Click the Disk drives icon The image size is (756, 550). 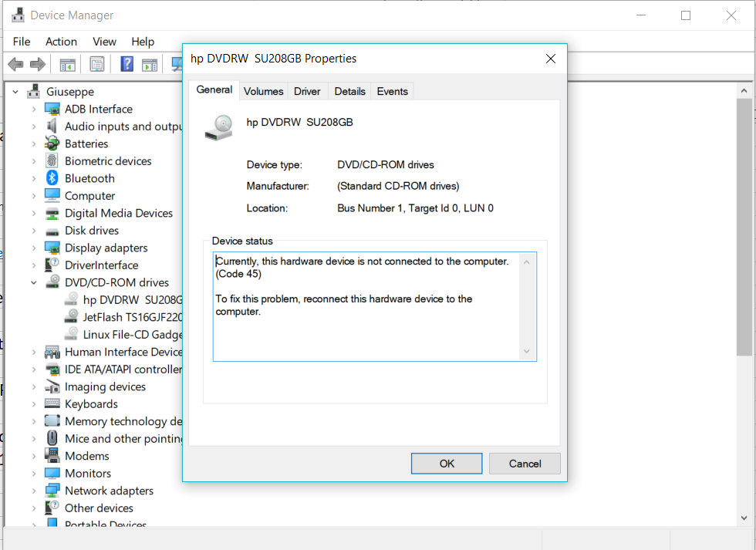pos(52,231)
